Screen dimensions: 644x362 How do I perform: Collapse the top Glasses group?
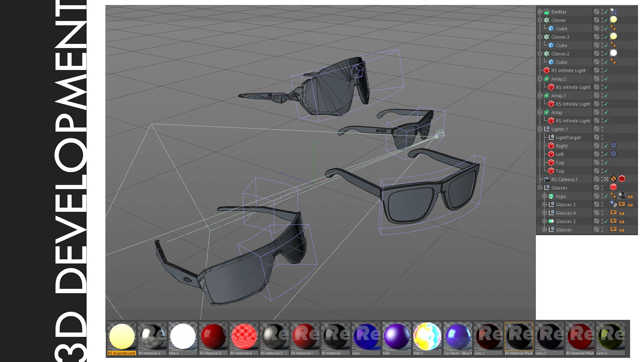(540, 188)
